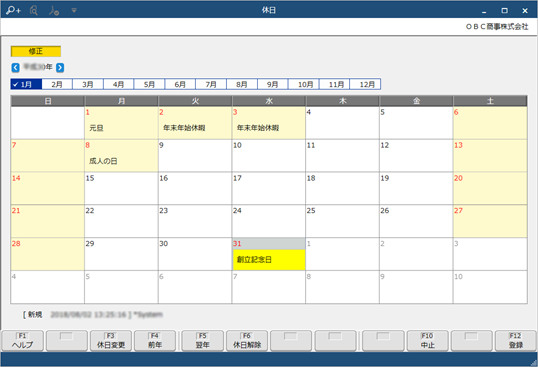
Task: Select January 12 calendar cell
Action: click(x=416, y=156)
